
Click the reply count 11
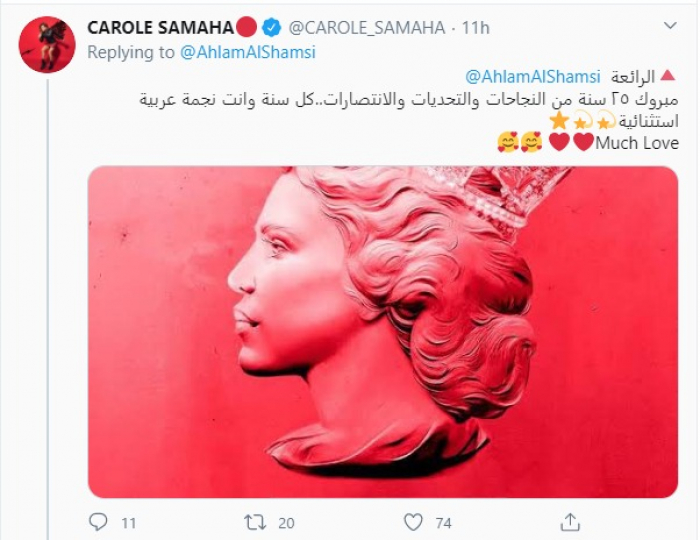pyautogui.click(x=129, y=523)
